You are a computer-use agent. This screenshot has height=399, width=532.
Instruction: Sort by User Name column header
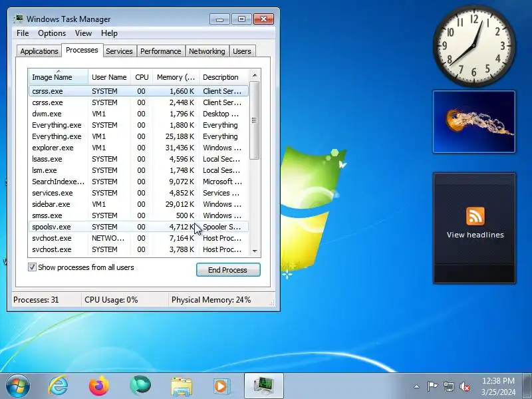coord(109,77)
